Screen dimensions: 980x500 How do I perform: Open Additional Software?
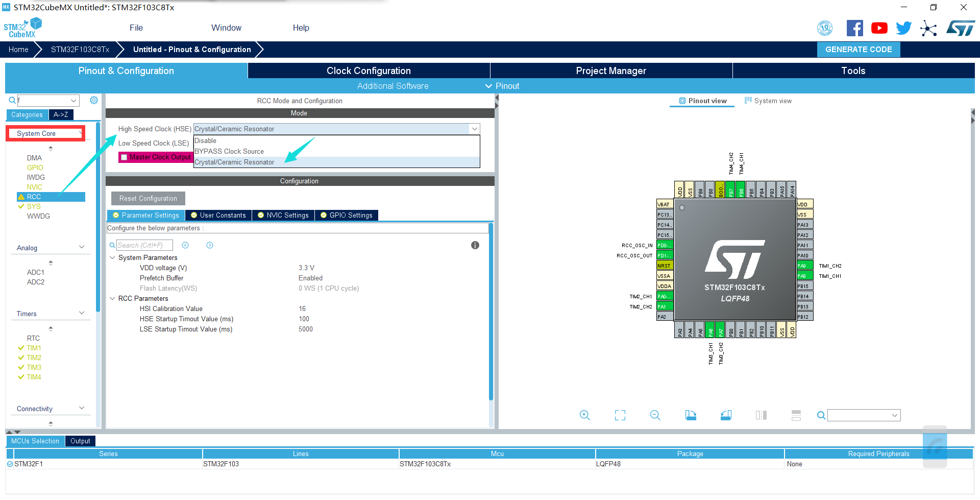pyautogui.click(x=393, y=86)
